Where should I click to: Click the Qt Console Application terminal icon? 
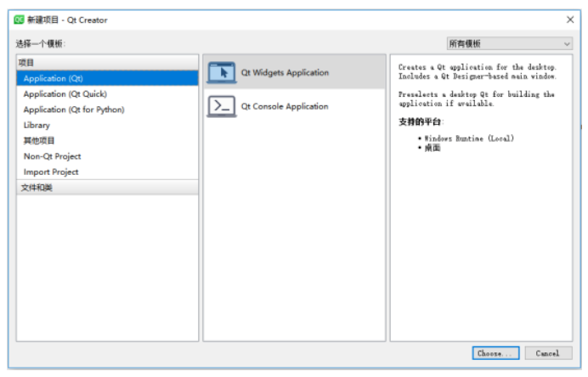click(x=222, y=106)
